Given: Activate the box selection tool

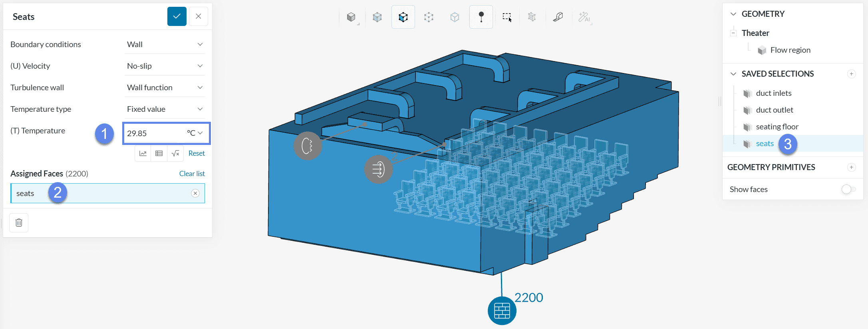Looking at the screenshot, I should click(x=507, y=17).
